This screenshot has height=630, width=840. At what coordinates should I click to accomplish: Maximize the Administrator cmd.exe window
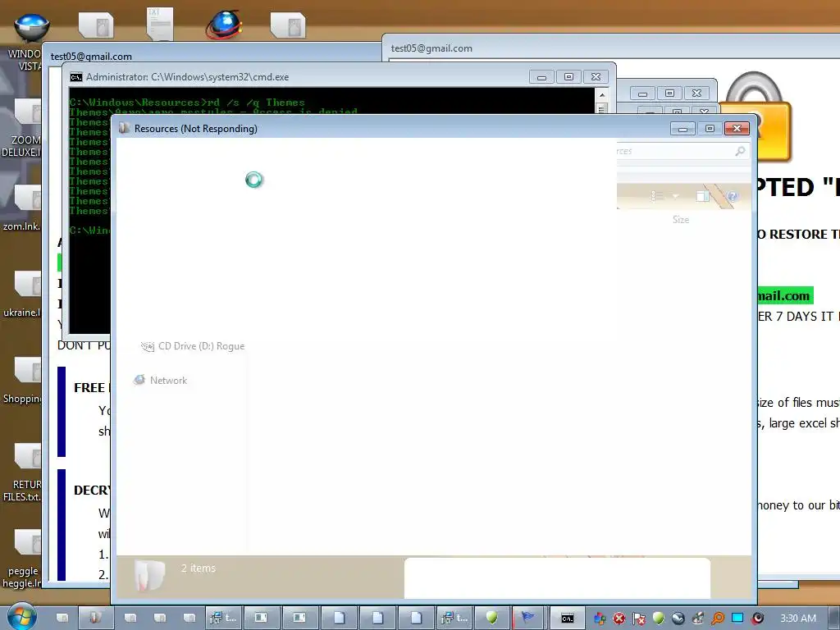click(x=569, y=77)
